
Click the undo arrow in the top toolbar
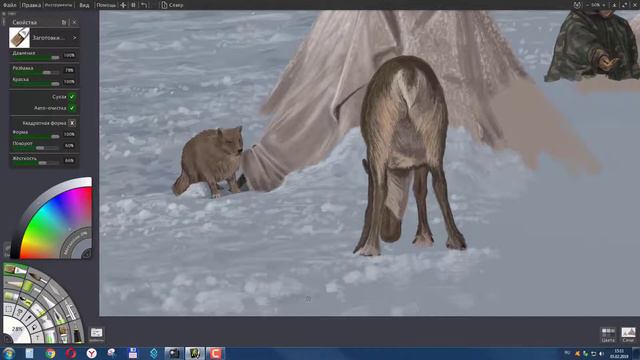point(144,5)
